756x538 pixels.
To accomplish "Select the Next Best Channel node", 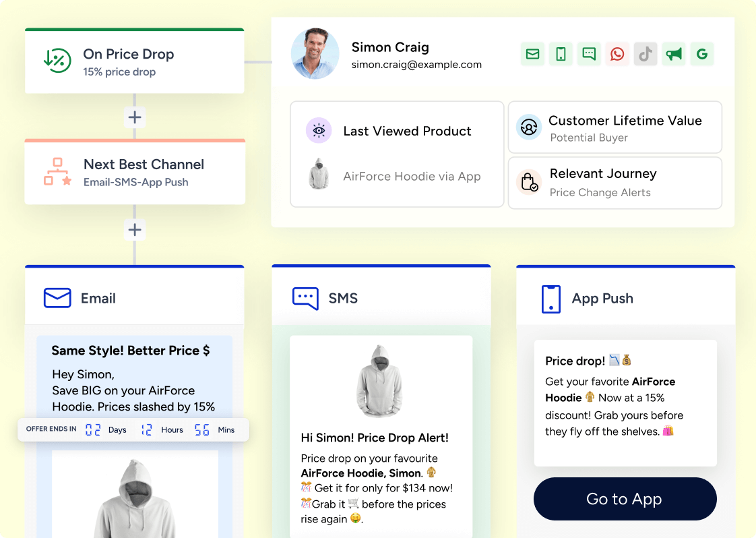I will 135,173.
